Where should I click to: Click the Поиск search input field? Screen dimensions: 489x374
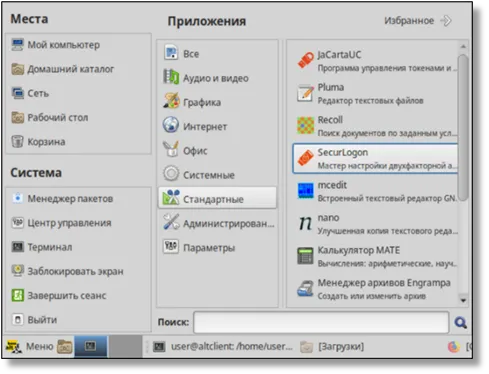321,322
